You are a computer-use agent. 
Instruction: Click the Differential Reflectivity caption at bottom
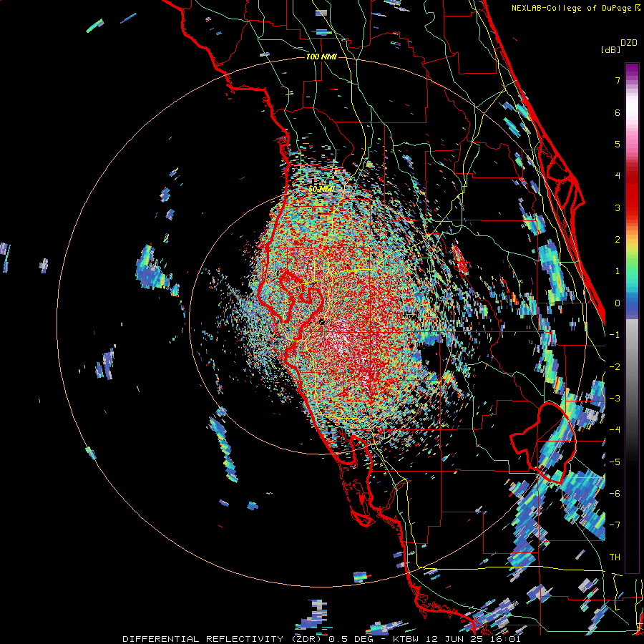[x=322, y=639]
